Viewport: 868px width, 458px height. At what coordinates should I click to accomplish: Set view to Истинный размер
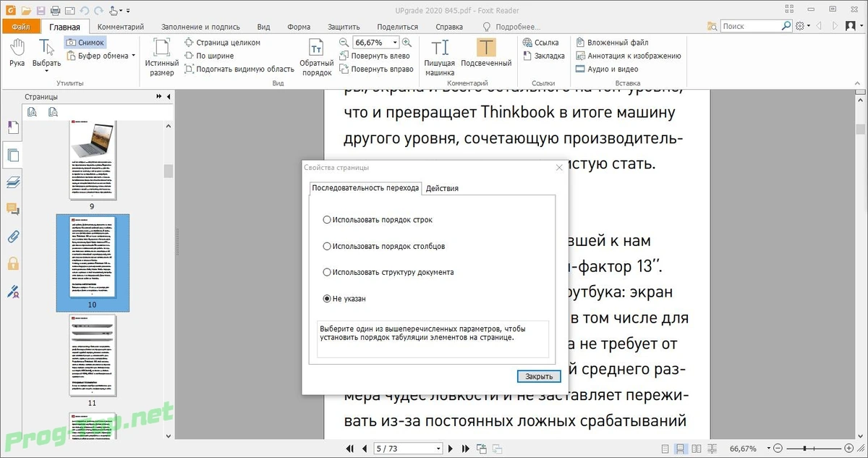tap(162, 57)
